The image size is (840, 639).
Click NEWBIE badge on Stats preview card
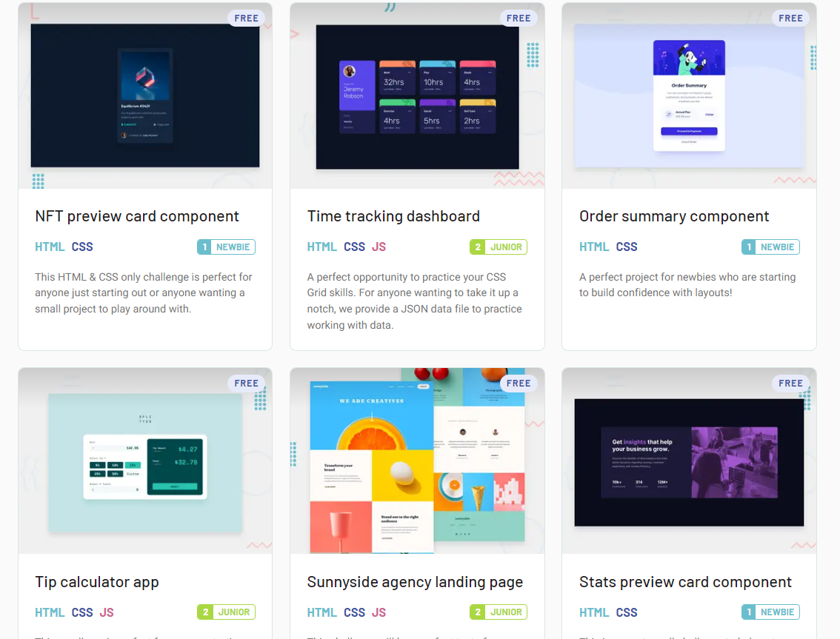pyautogui.click(x=770, y=612)
